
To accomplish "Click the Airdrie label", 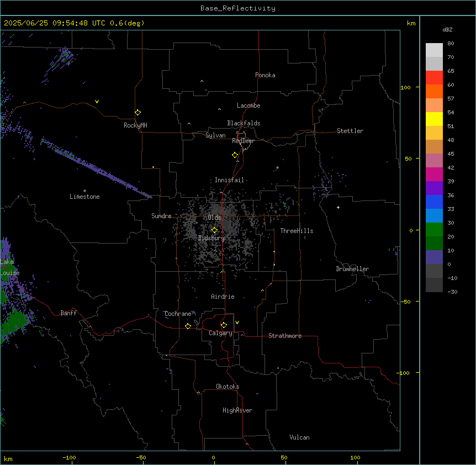I will point(223,297).
